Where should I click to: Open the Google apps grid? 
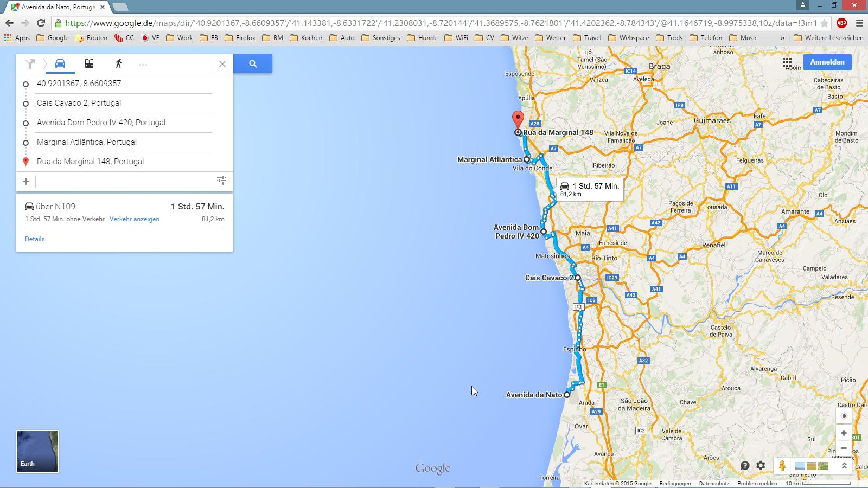point(787,62)
